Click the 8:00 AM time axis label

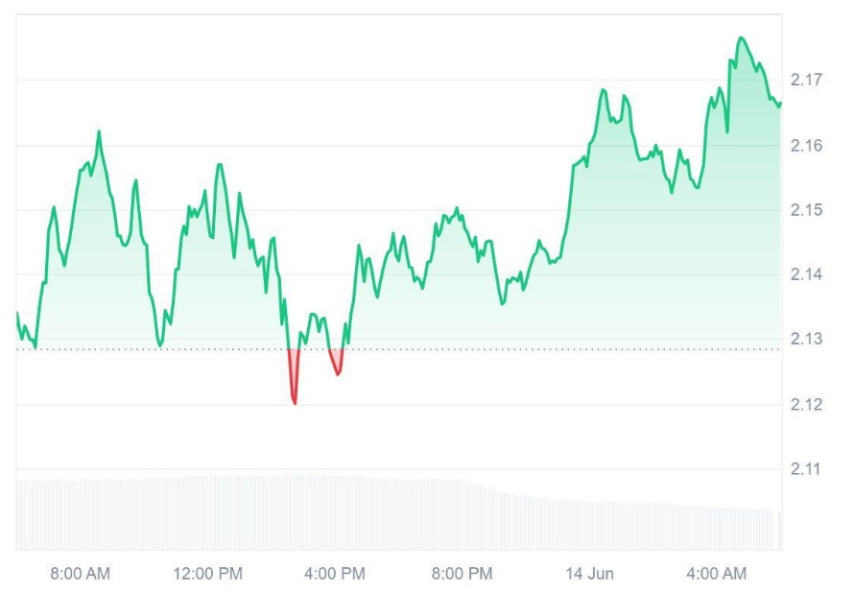tap(80, 574)
